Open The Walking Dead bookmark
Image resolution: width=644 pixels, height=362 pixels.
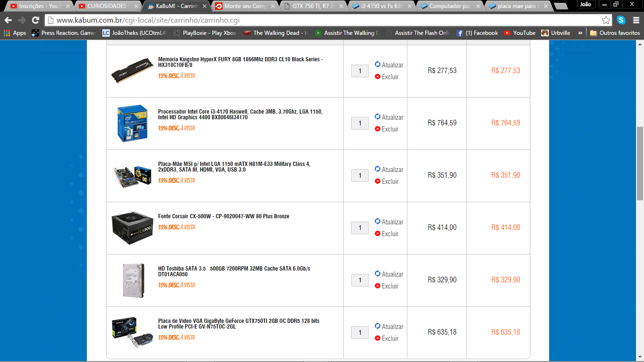(276, 33)
